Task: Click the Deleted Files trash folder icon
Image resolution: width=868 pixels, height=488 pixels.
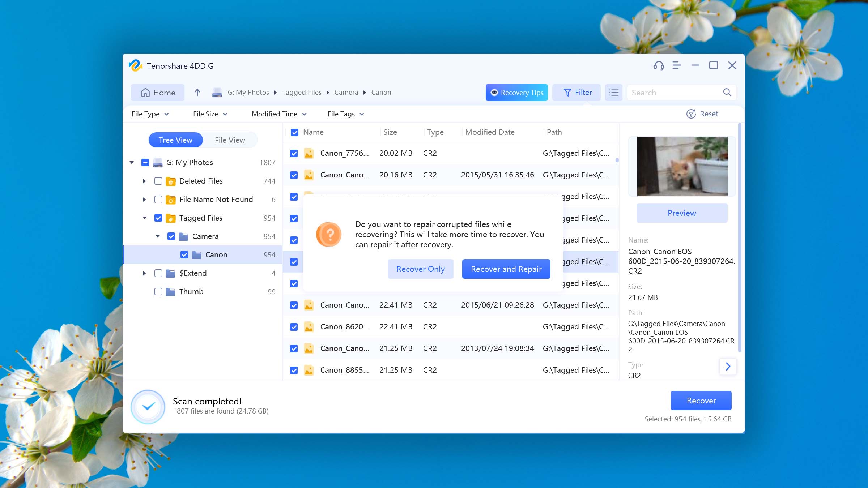Action: (171, 181)
